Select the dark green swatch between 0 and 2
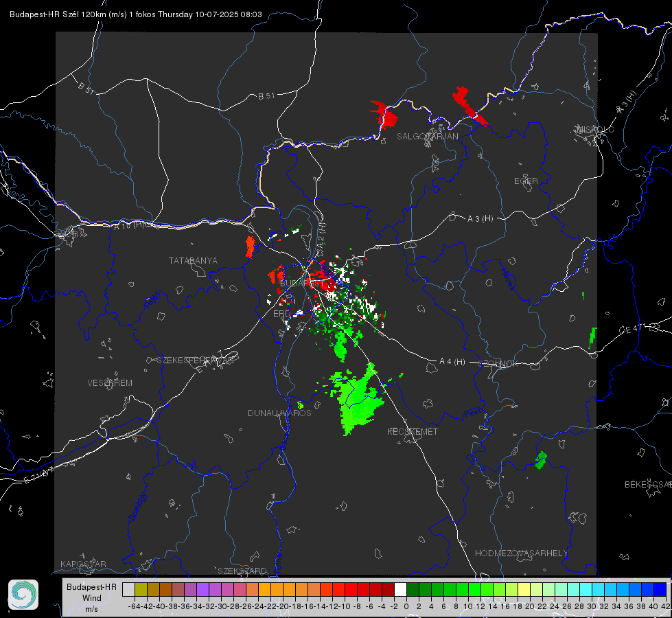This screenshot has width=672, height=618. (413, 589)
